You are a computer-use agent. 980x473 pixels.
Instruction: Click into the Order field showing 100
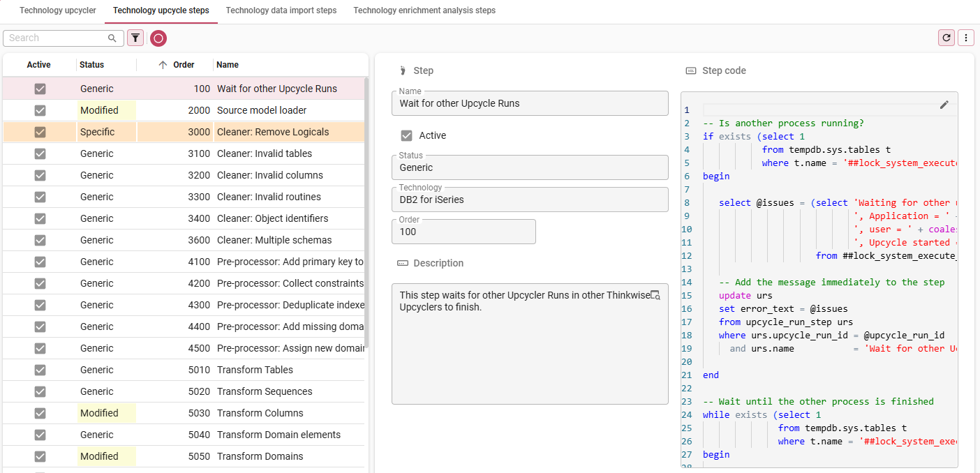[463, 232]
